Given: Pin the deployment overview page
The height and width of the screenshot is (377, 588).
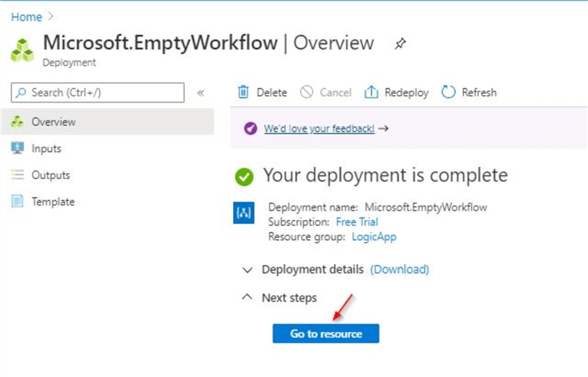Looking at the screenshot, I should tap(400, 44).
